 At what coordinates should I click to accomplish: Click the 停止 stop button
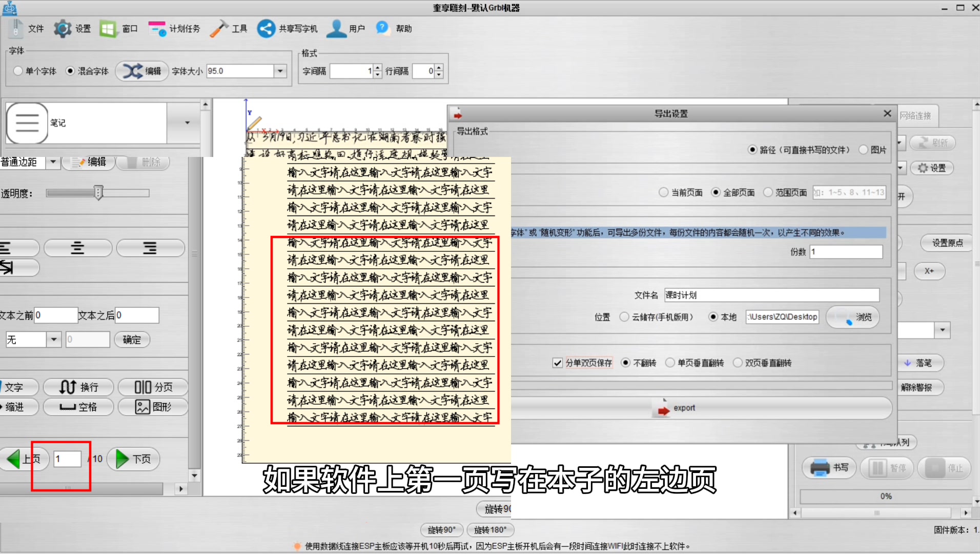[x=944, y=468]
